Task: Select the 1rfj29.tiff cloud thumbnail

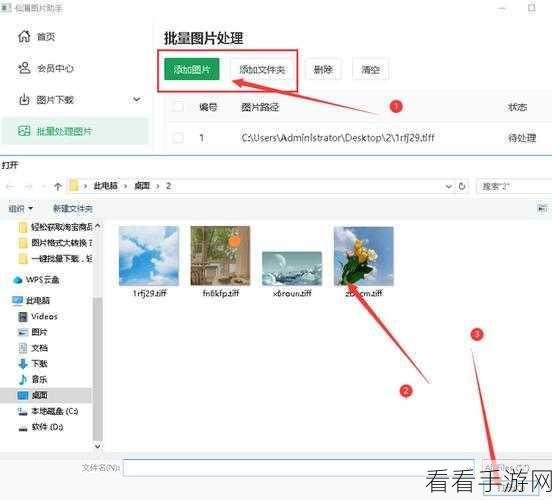Action: pos(149,256)
